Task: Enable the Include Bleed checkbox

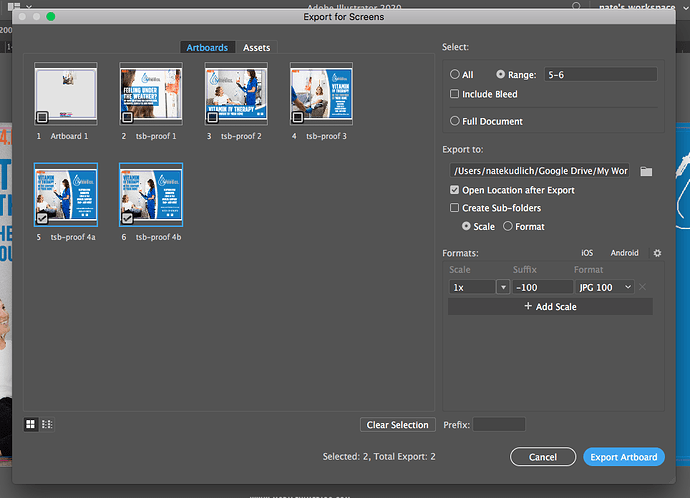Action: (x=454, y=94)
